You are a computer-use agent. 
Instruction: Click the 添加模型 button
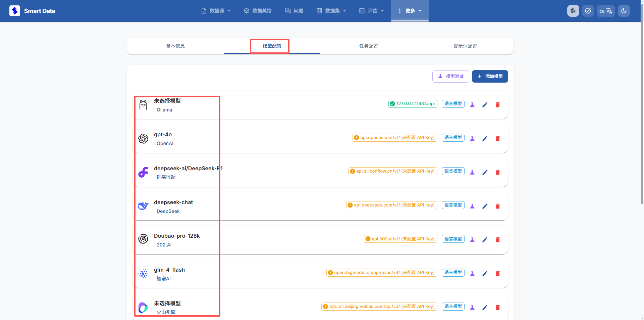(x=490, y=76)
